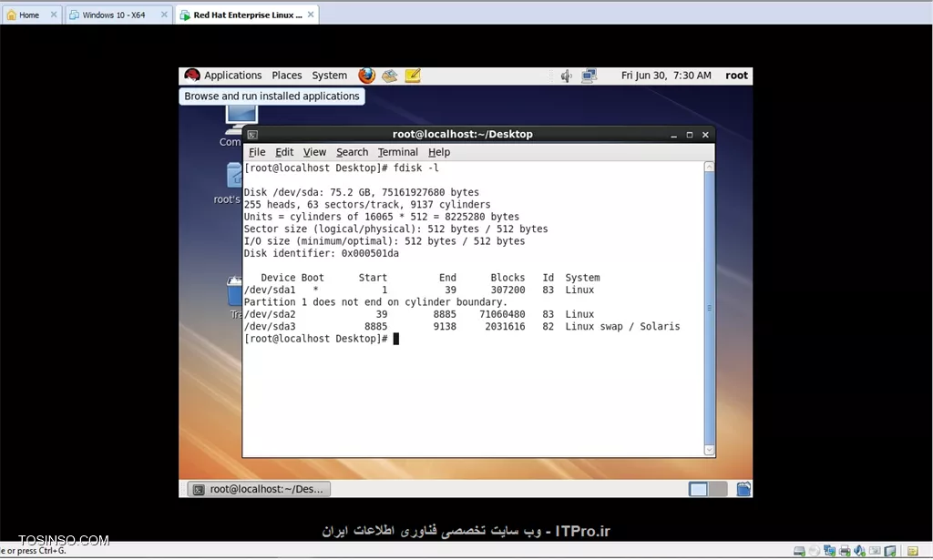Click the terminal title 'root@localhost:~/Desktop'
The image size is (933, 560).
(x=462, y=135)
